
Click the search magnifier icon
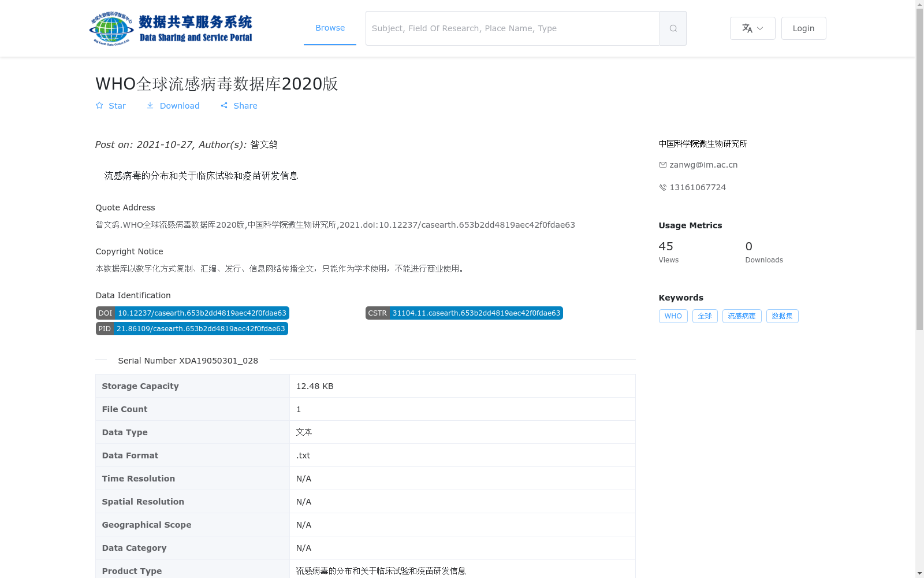[x=673, y=28]
